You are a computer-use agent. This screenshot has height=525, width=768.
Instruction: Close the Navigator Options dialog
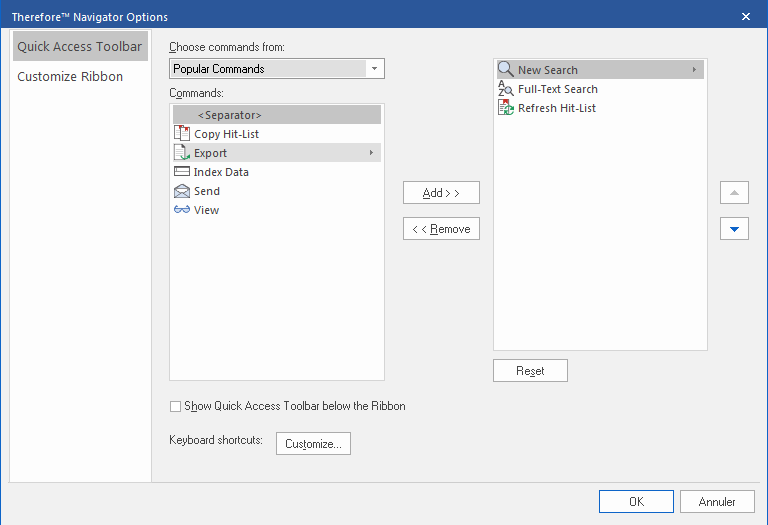coord(746,17)
